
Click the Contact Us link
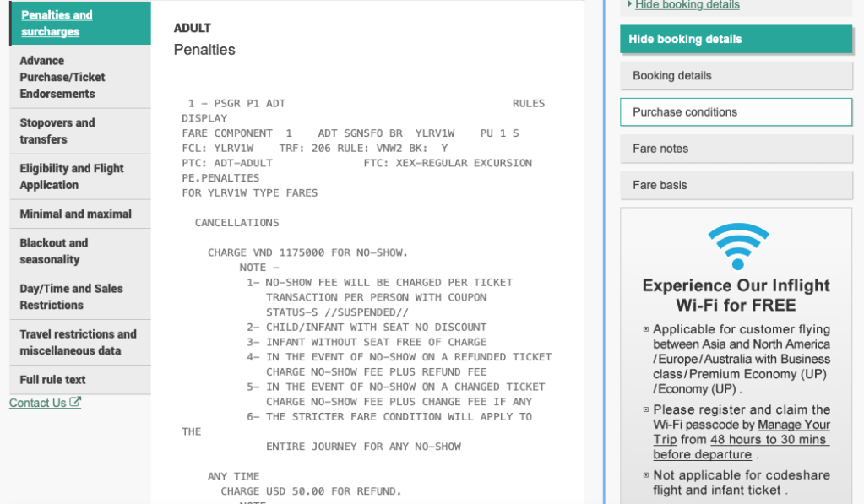tap(37, 403)
